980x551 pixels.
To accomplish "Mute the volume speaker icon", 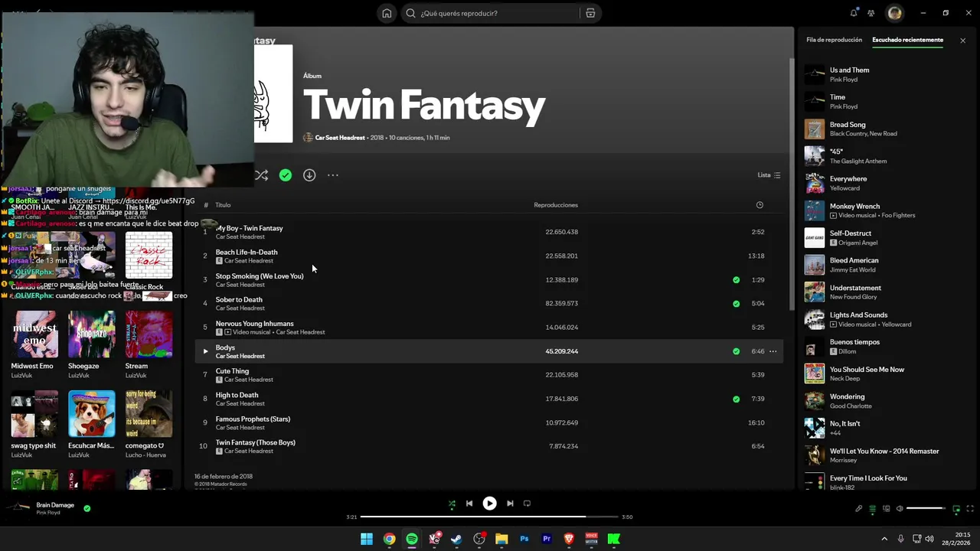I will (900, 509).
